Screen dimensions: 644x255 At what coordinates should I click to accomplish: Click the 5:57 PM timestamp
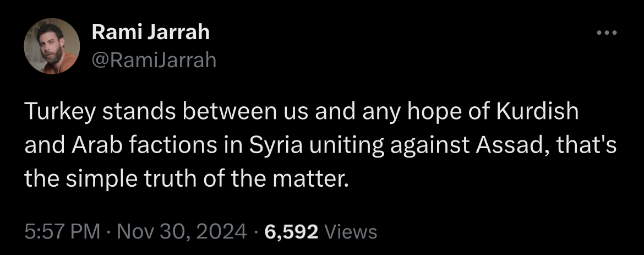point(62,232)
